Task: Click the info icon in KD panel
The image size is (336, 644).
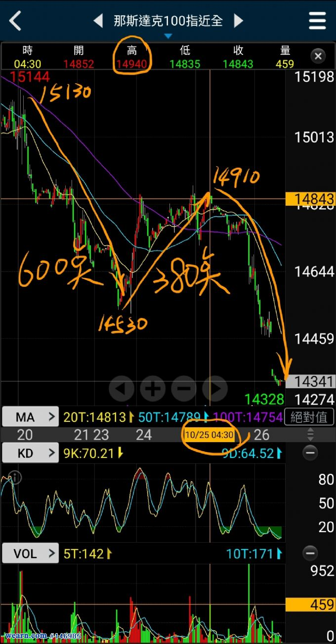Action: 15,478
